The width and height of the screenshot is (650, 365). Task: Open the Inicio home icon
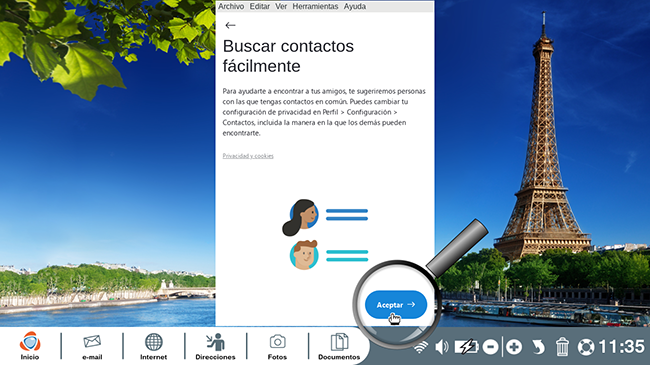pos(30,346)
